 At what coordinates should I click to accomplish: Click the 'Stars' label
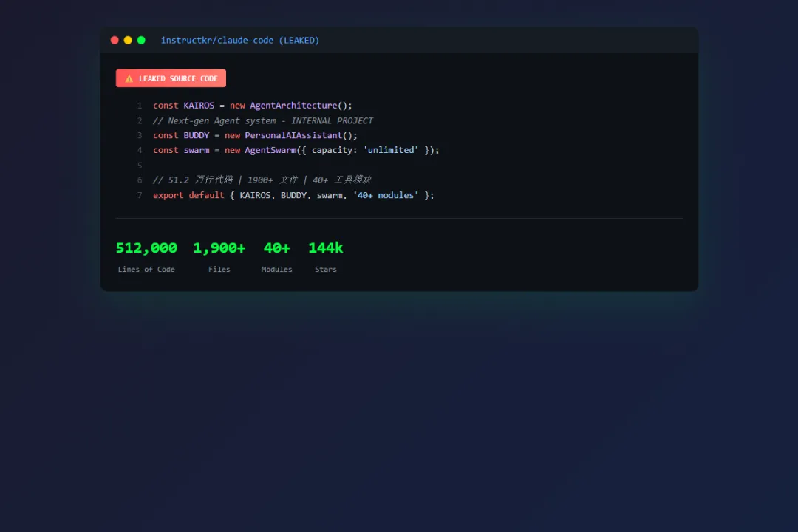(x=326, y=269)
